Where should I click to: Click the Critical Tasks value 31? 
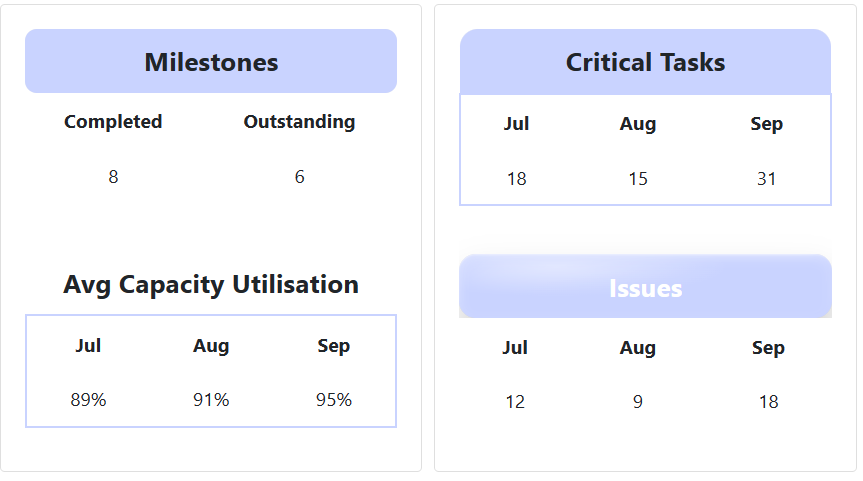click(767, 179)
